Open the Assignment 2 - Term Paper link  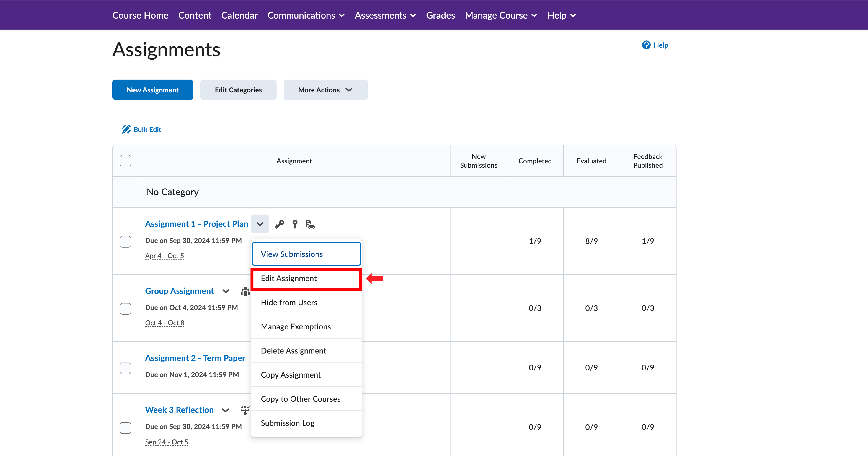(x=195, y=358)
